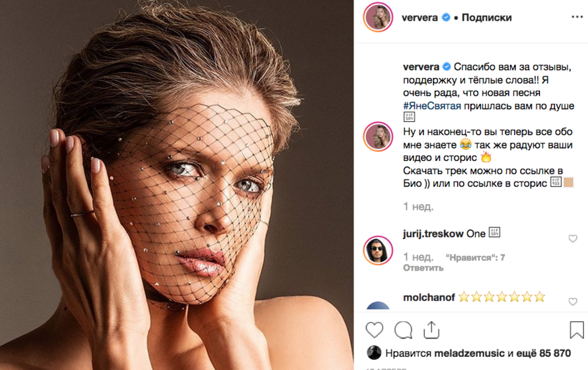The width and height of the screenshot is (588, 370).
Task: Click the small avatar next to the likes count
Action: pyautogui.click(x=374, y=353)
